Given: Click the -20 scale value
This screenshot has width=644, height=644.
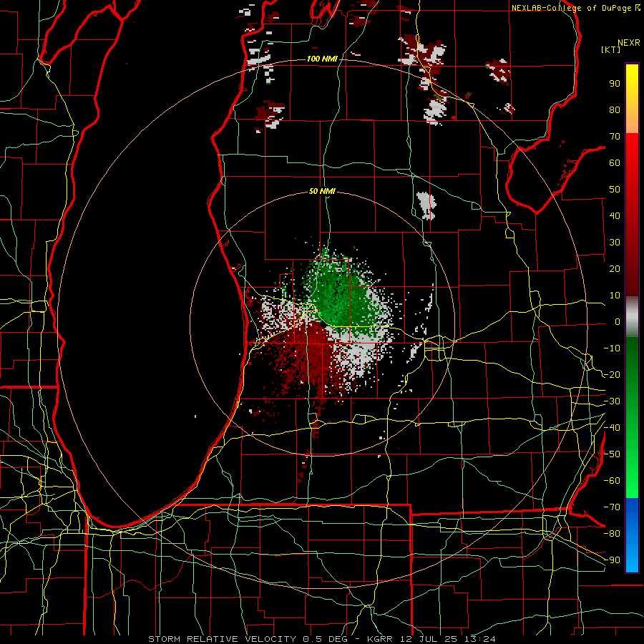Looking at the screenshot, I should (x=612, y=374).
